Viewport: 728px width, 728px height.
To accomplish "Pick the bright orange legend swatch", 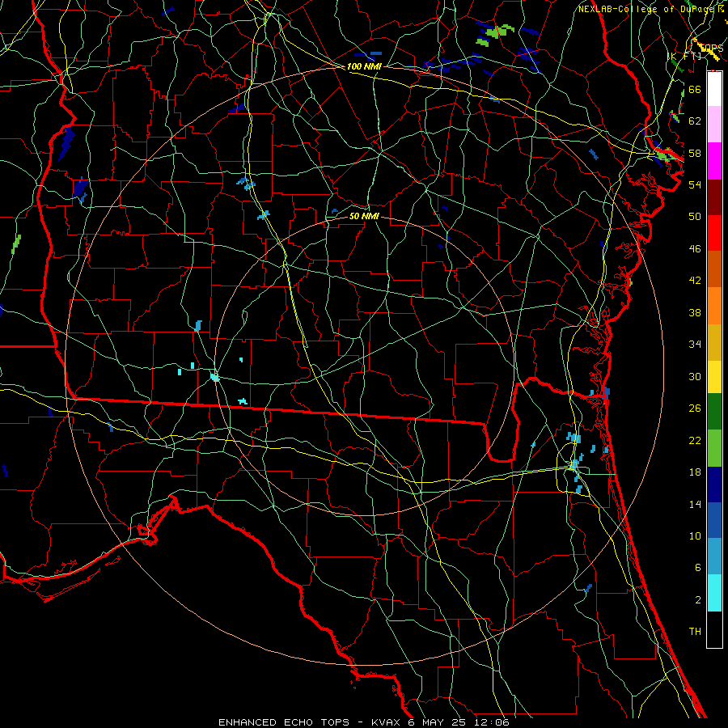I will click(x=714, y=305).
